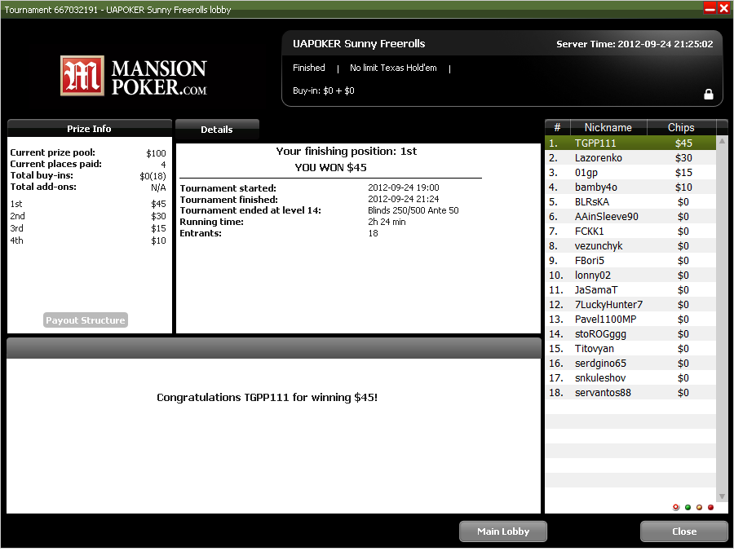
Task: Click the green dot status indicator
Action: (x=688, y=507)
